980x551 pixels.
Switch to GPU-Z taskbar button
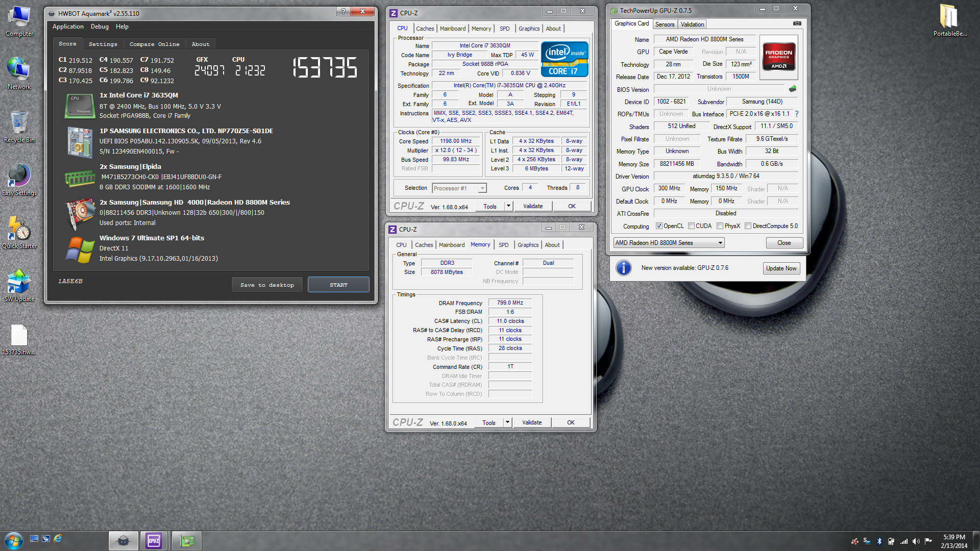click(187, 541)
